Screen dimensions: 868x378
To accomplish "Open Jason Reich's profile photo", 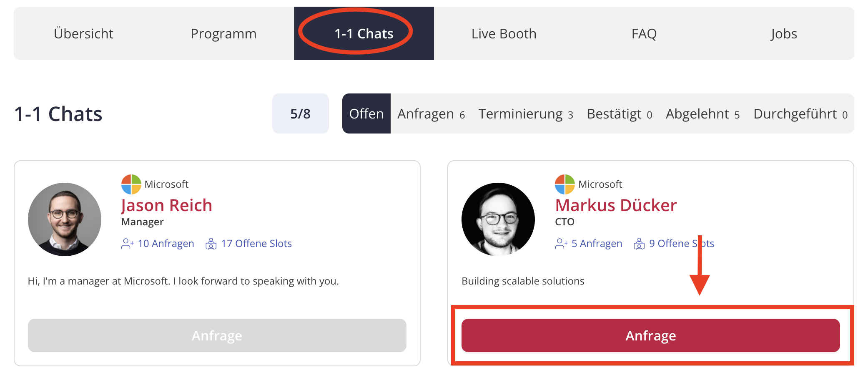I will 65,219.
